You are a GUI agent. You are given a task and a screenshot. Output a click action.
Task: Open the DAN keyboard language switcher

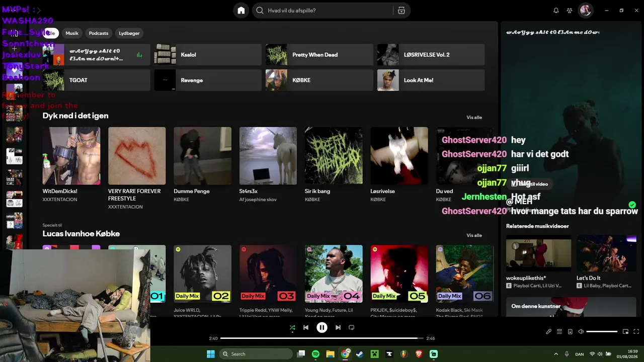pyautogui.click(x=580, y=354)
